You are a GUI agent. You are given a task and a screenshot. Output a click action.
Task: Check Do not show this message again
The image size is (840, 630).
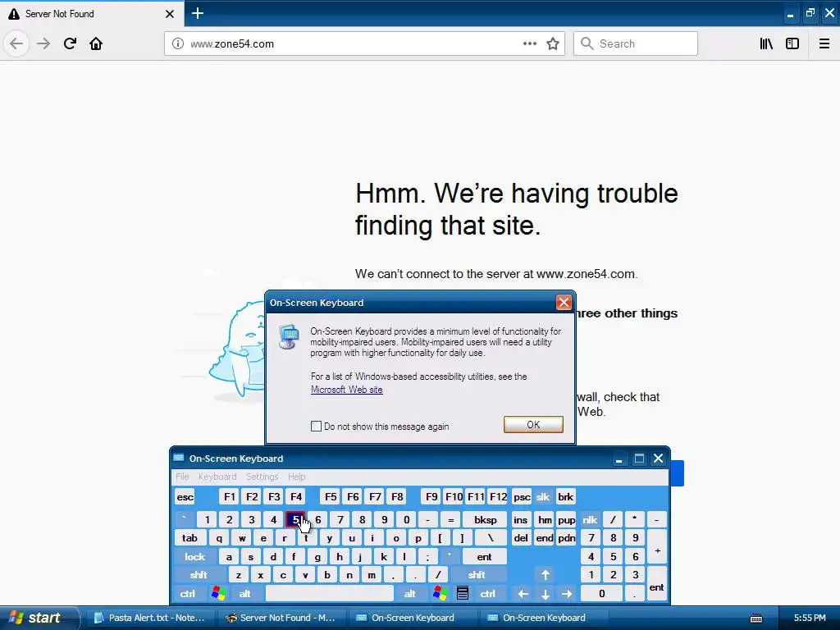point(316,427)
